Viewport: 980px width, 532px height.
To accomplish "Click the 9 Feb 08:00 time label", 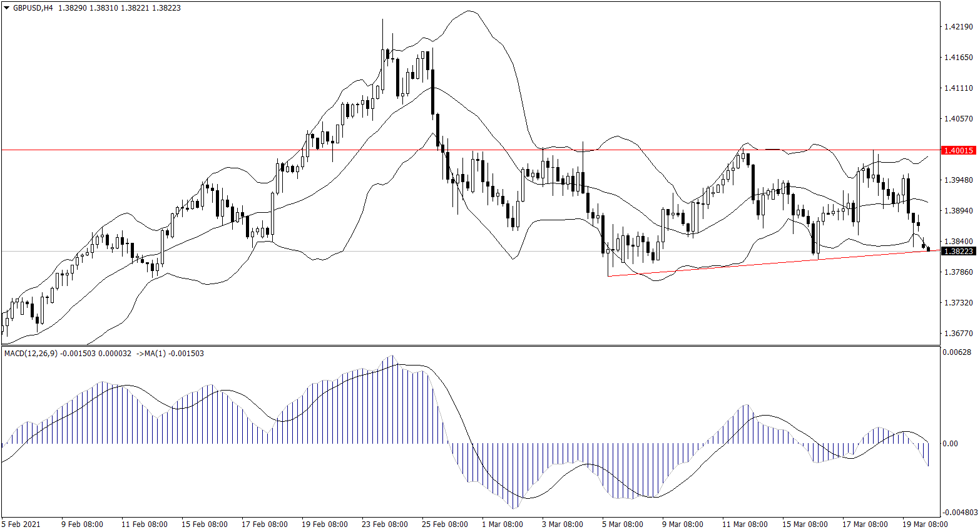I will point(82,524).
